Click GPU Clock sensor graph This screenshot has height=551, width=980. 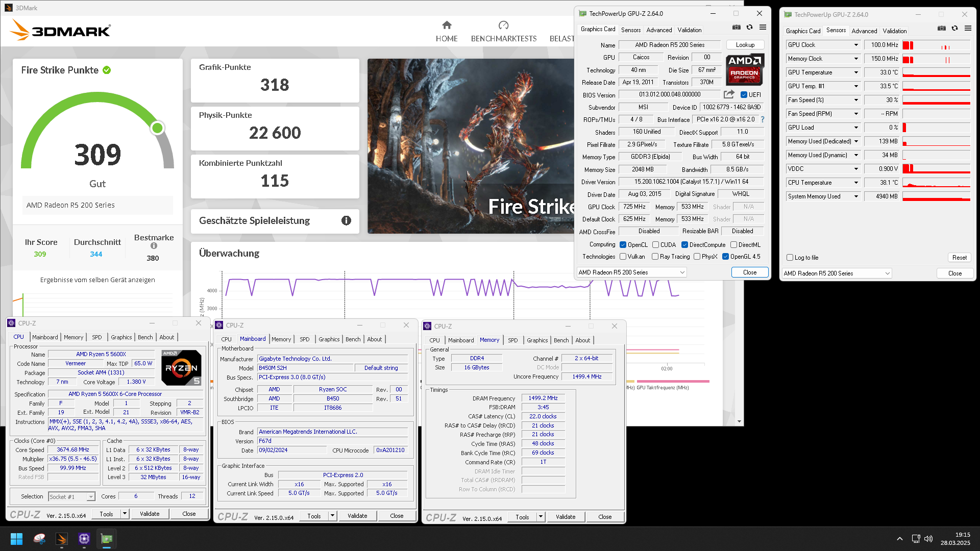click(x=936, y=45)
